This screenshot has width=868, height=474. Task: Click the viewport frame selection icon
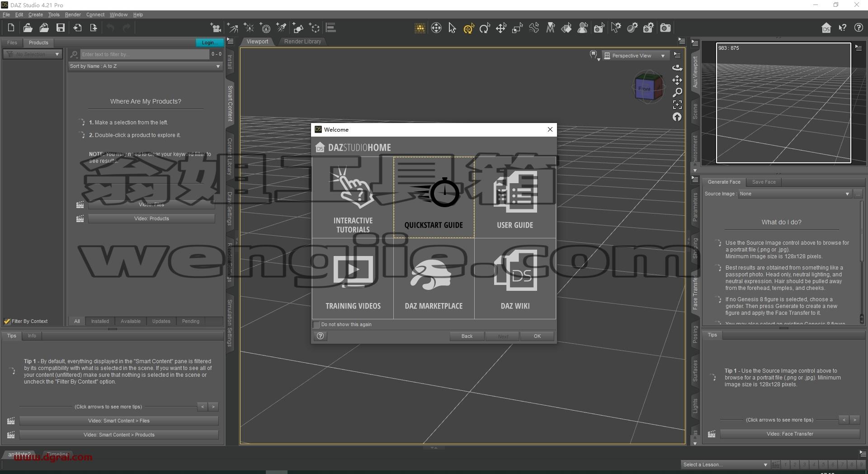pyautogui.click(x=677, y=104)
